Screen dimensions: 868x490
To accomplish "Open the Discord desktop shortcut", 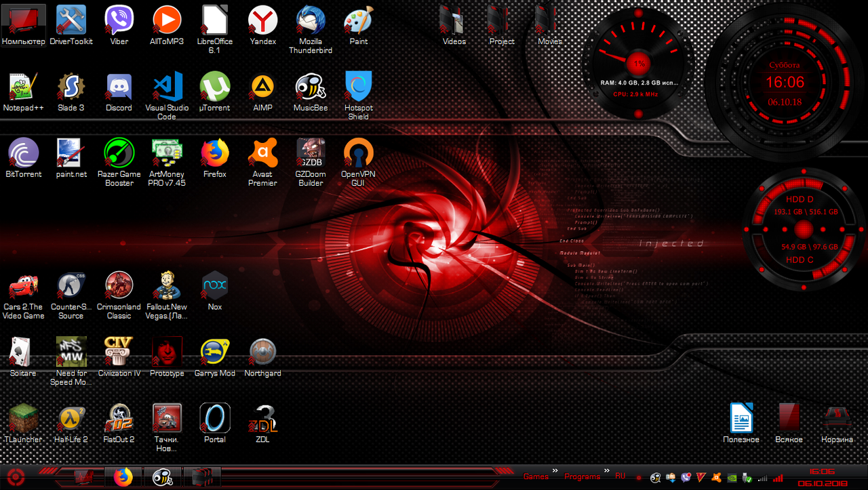I will coord(119,92).
